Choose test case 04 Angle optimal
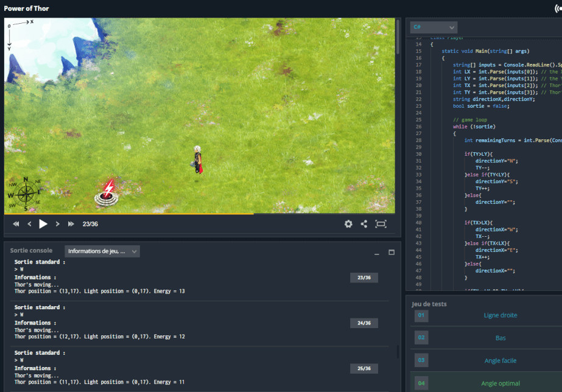 (501, 383)
